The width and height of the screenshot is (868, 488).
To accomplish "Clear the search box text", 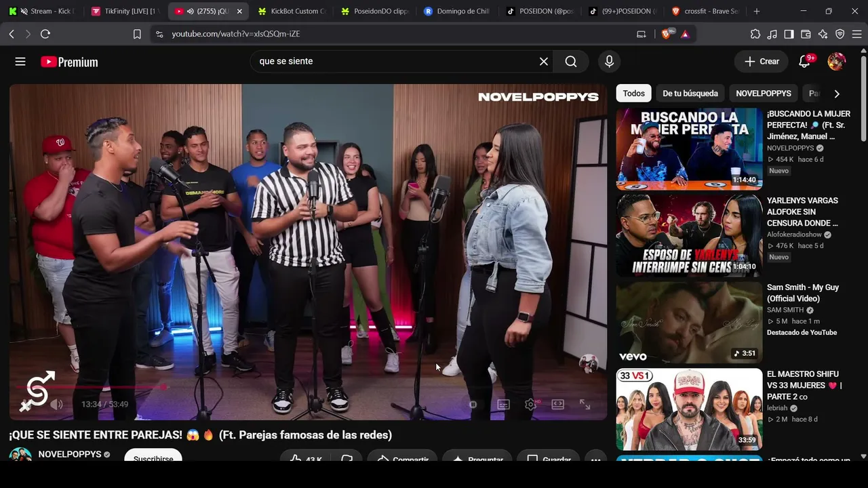I will pos(544,62).
